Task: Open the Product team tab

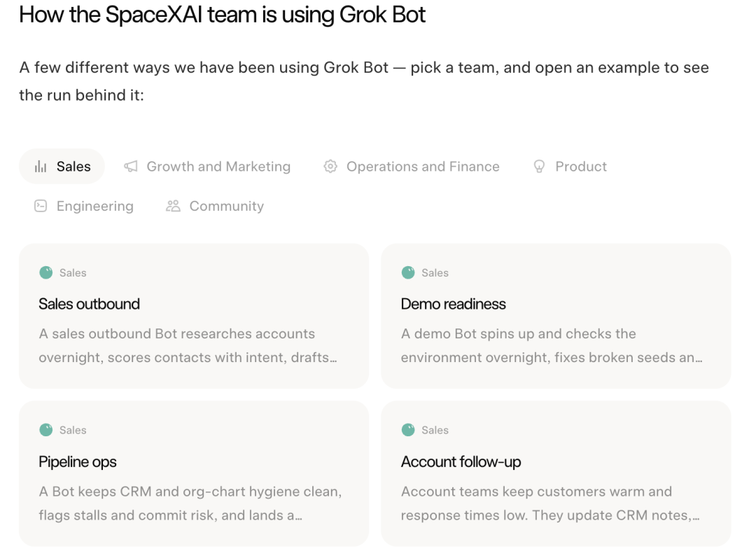Action: (570, 167)
